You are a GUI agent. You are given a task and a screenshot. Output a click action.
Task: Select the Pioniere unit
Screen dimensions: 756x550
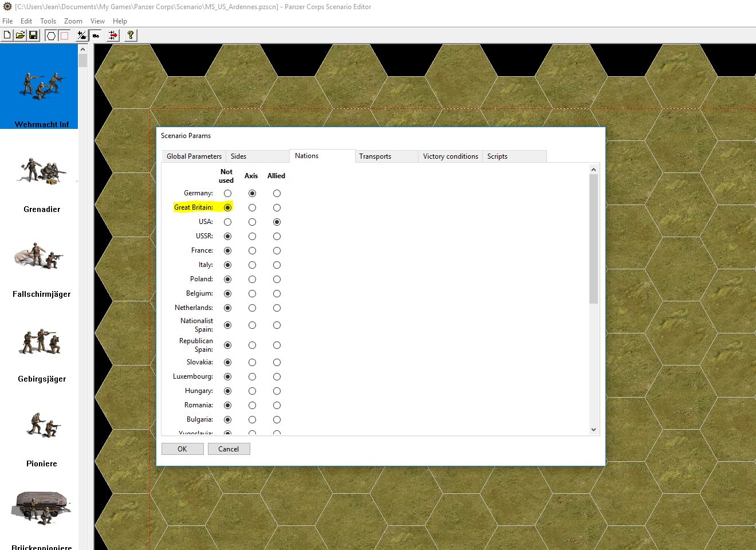39,426
